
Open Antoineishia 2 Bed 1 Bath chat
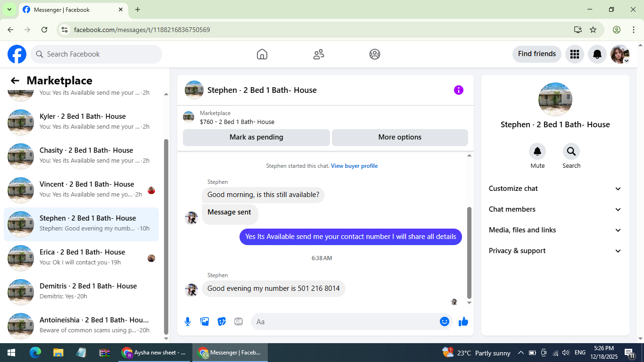click(82, 326)
